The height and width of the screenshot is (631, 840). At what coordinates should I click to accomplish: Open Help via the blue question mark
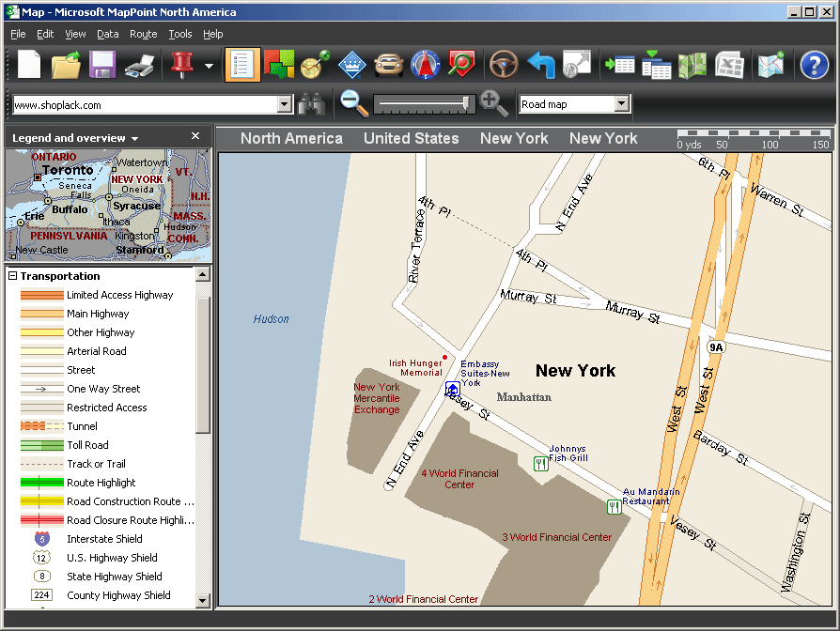click(815, 65)
